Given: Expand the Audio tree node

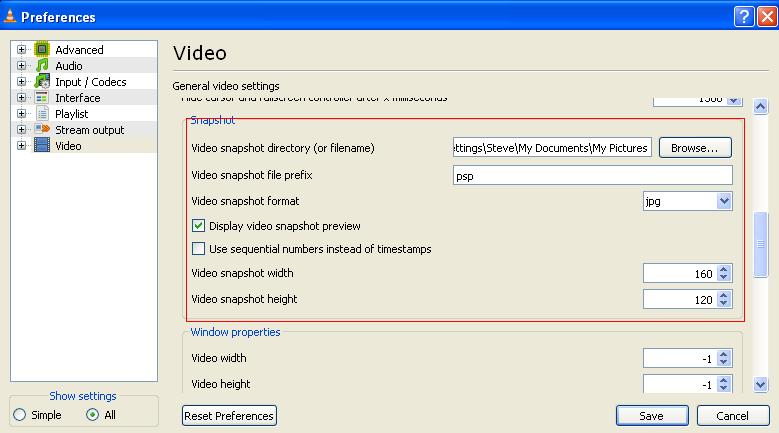Looking at the screenshot, I should [x=21, y=66].
